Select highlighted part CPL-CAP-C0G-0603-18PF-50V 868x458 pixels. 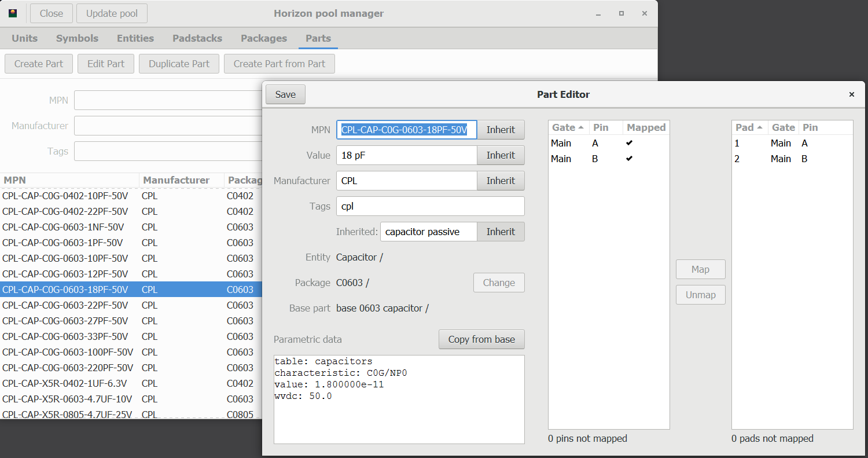131,290
